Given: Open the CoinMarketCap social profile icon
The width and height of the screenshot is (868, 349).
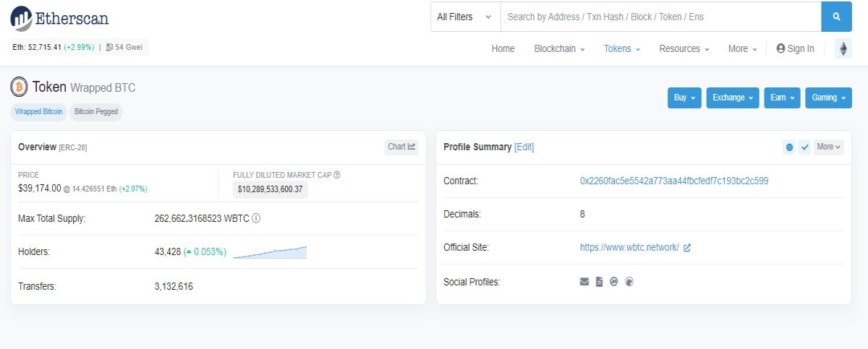Looking at the screenshot, I should tap(614, 282).
